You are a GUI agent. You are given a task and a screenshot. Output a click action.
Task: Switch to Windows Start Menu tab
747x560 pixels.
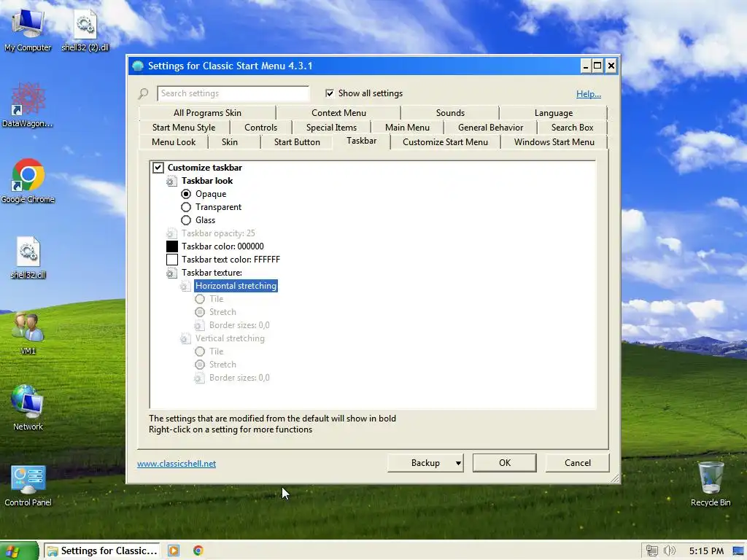click(x=554, y=142)
